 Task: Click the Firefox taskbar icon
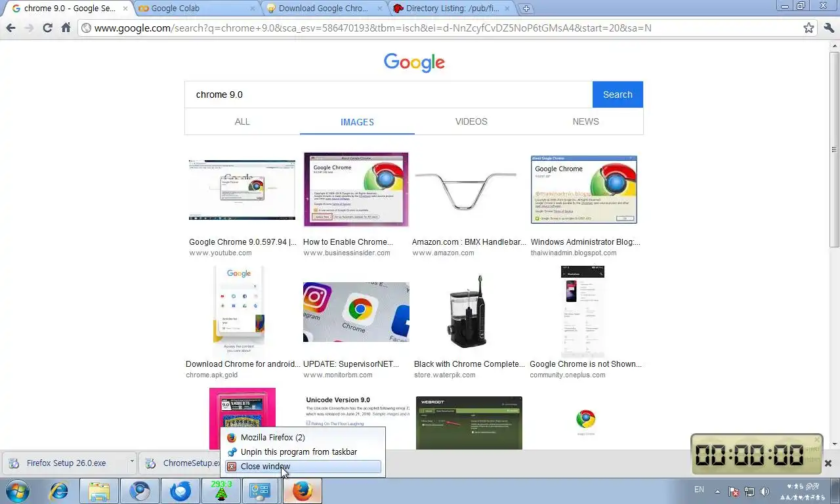(302, 490)
